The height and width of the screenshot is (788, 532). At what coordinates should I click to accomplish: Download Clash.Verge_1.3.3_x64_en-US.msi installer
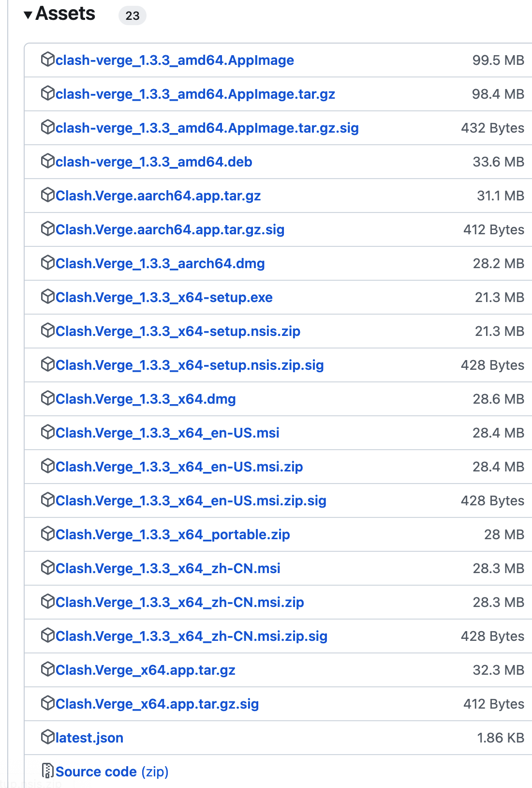click(x=167, y=433)
